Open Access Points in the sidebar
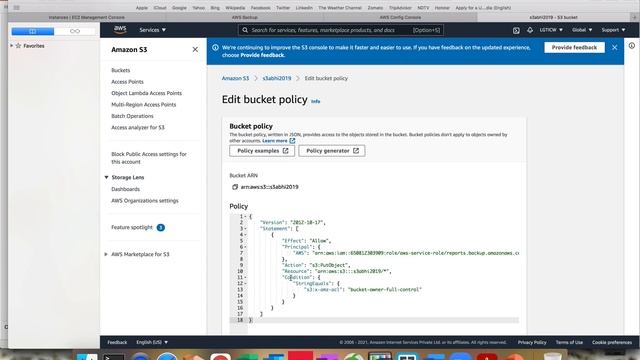640x360 pixels. (x=127, y=82)
